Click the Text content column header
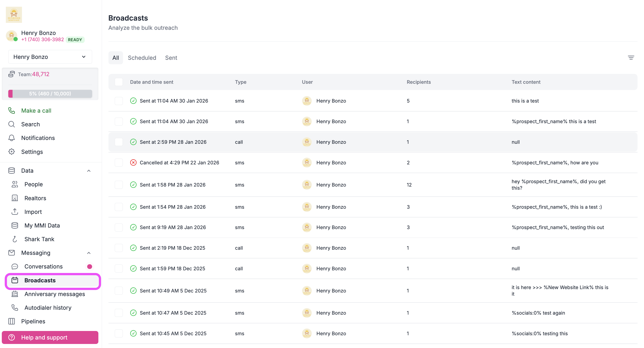644x348 pixels. click(x=526, y=82)
